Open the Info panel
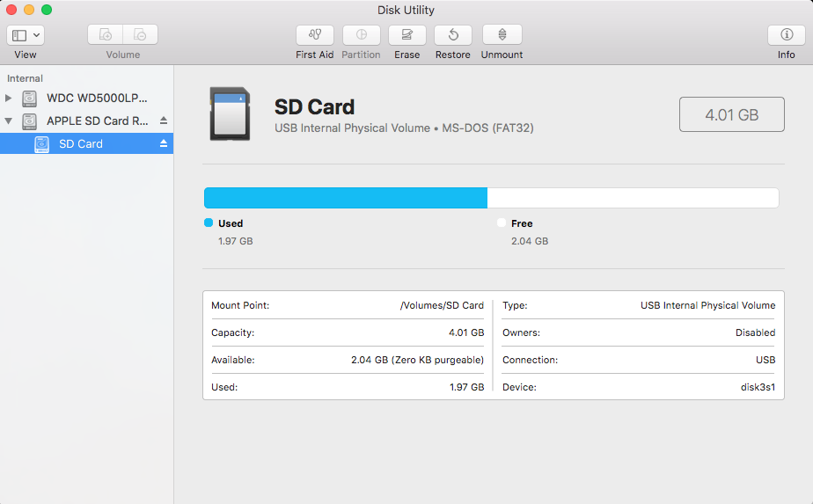Screen dimensions: 813x504 coord(786,35)
